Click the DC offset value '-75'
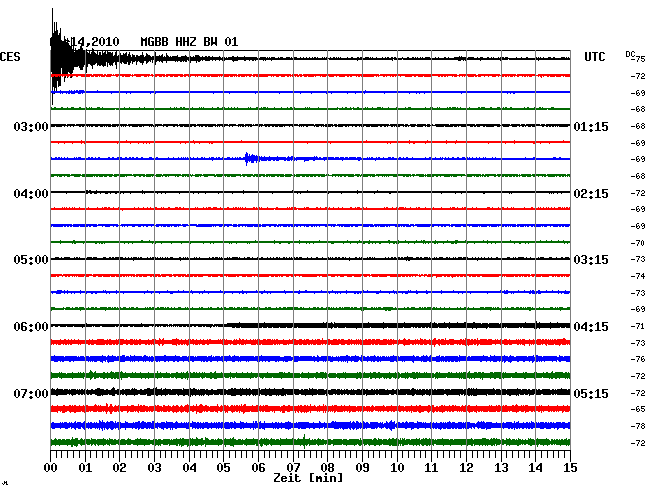 [x=639, y=59]
